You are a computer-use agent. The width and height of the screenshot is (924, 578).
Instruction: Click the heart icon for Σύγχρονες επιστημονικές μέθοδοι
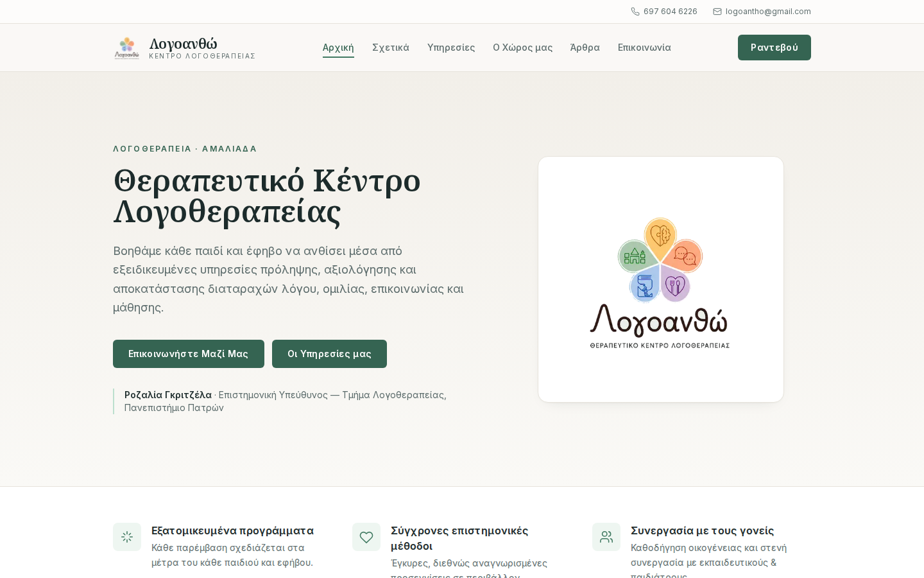tap(366, 537)
